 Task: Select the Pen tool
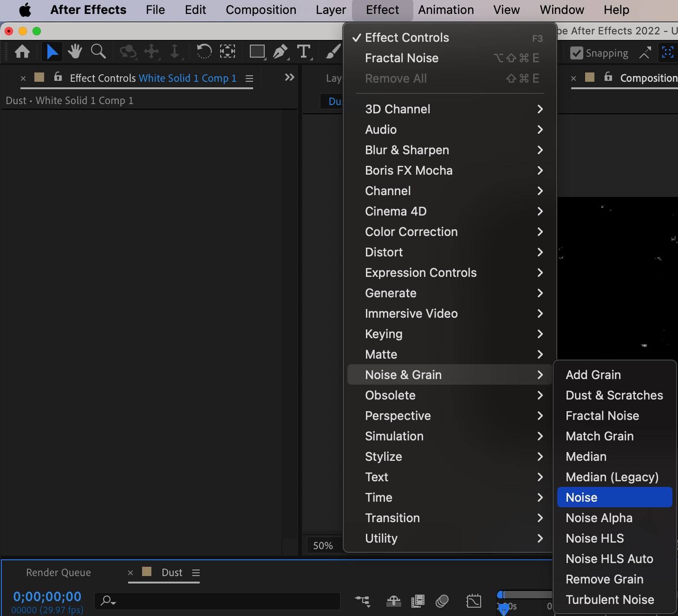(x=280, y=52)
